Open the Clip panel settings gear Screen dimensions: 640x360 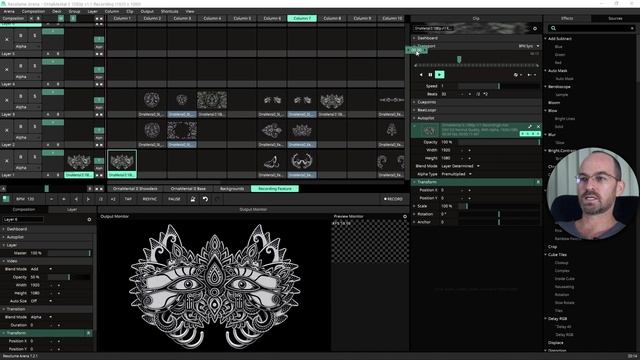point(535,29)
